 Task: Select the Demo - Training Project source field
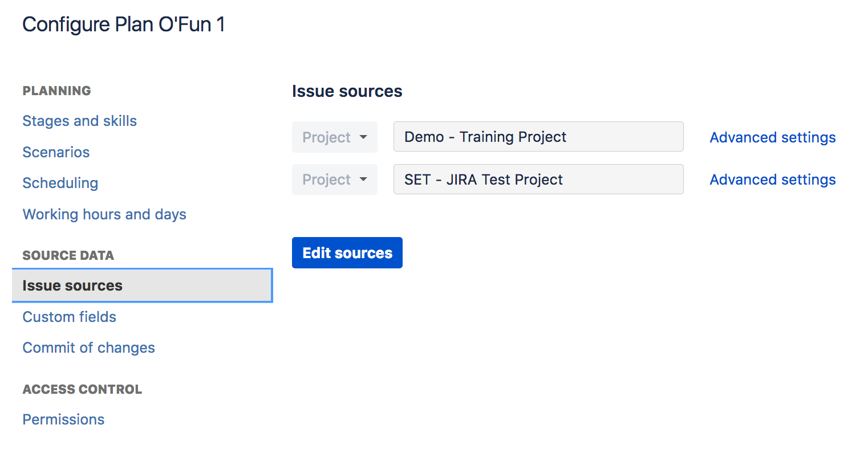(538, 137)
